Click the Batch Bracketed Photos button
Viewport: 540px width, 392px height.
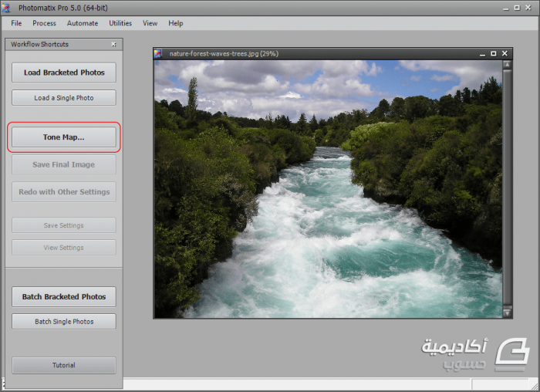pyautogui.click(x=64, y=297)
